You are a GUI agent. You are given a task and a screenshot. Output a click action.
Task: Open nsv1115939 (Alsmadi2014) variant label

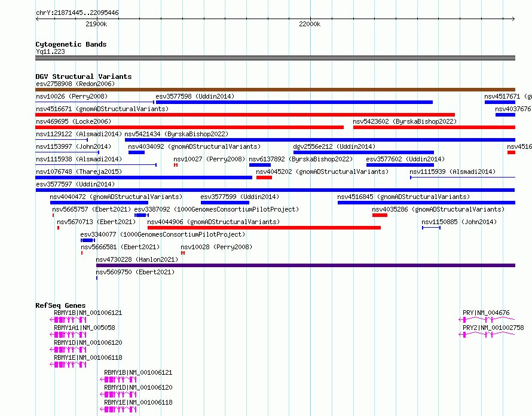[x=452, y=172]
